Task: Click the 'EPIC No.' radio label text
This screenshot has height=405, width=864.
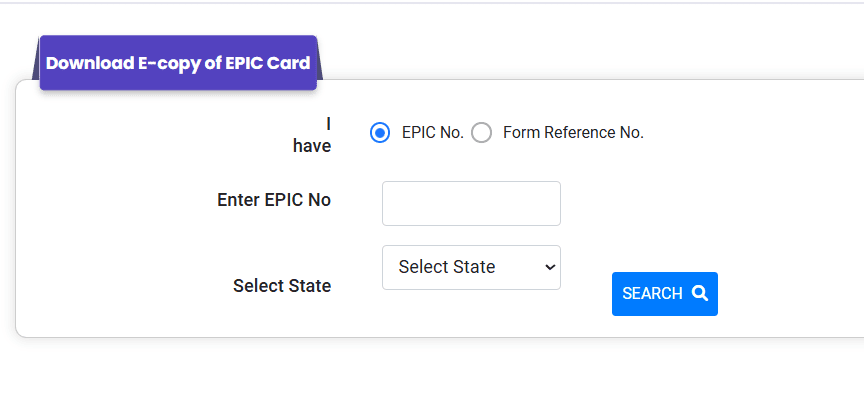Action: [x=432, y=133]
